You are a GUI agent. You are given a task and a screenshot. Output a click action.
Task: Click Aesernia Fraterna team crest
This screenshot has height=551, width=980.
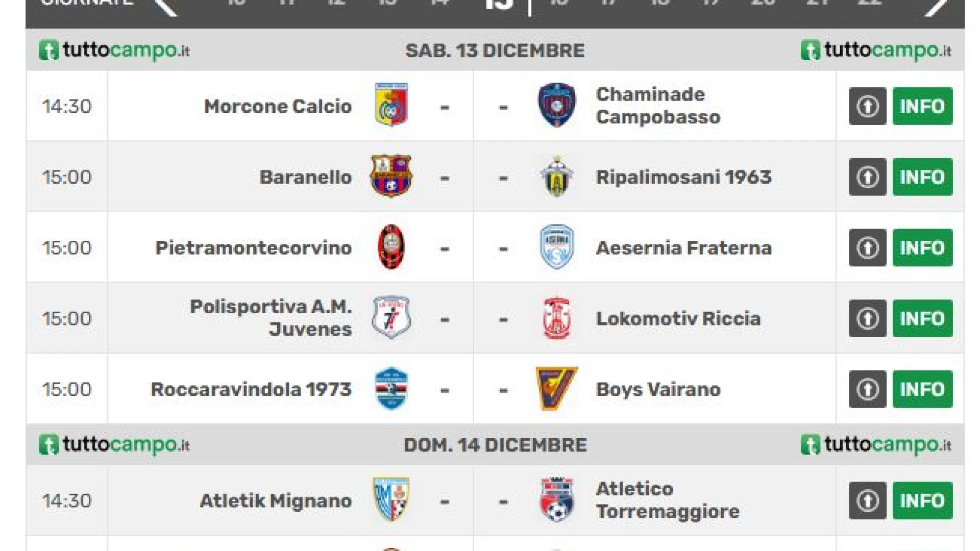[556, 247]
